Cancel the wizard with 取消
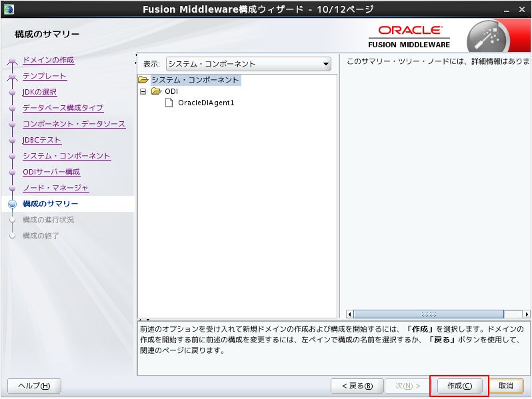The width and height of the screenshot is (532, 399). click(x=505, y=386)
